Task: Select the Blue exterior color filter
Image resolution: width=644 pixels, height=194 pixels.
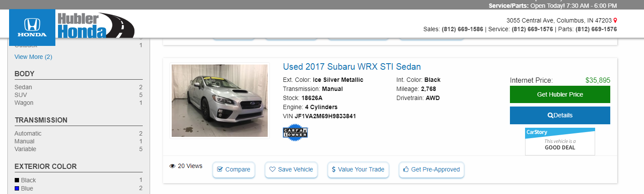Action: 27,188
